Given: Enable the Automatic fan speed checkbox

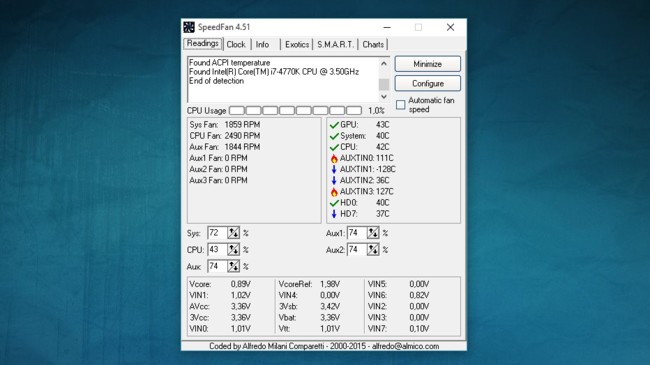Looking at the screenshot, I should pos(400,105).
